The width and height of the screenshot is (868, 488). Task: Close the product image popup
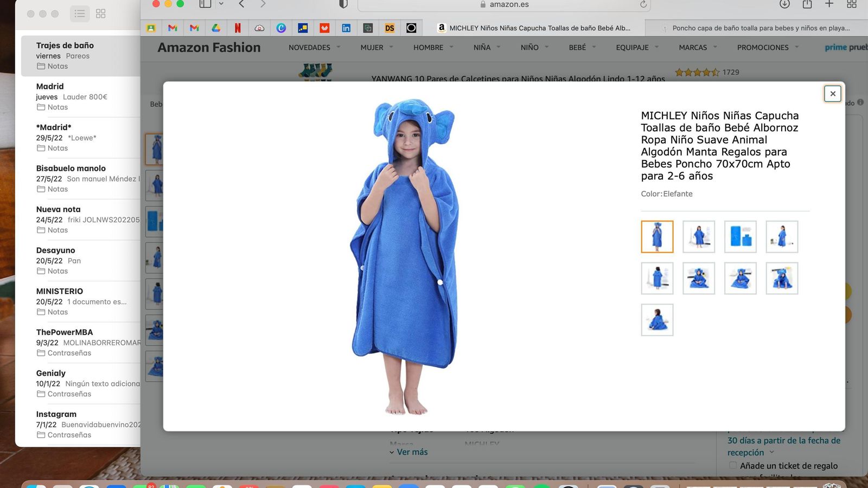click(832, 93)
